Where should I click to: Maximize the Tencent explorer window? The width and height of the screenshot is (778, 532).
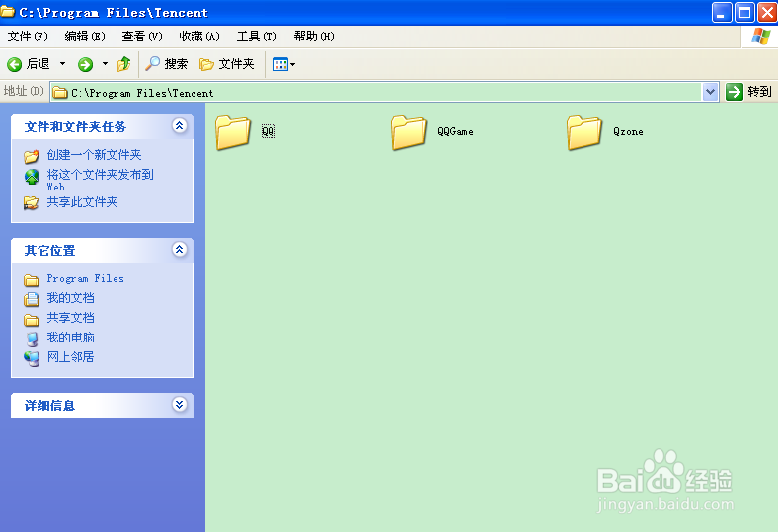point(744,13)
